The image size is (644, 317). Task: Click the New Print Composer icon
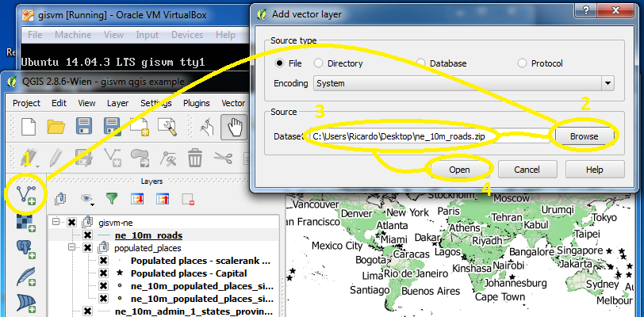tap(139, 127)
